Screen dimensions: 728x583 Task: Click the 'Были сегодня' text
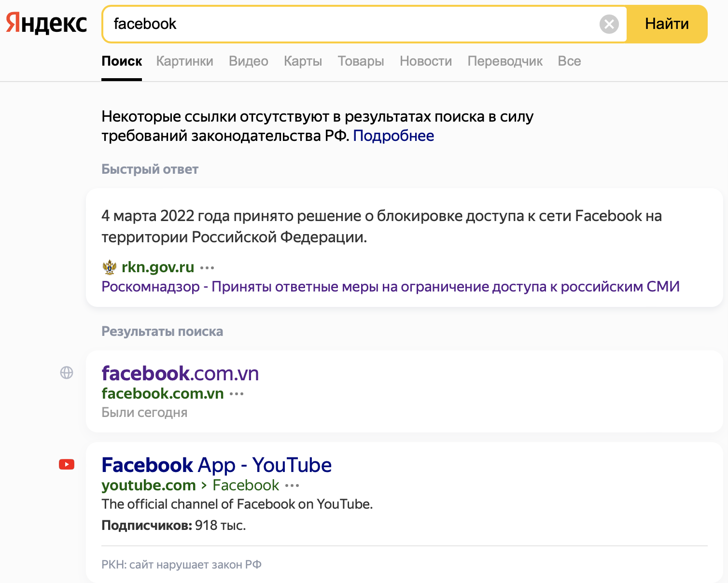point(144,413)
